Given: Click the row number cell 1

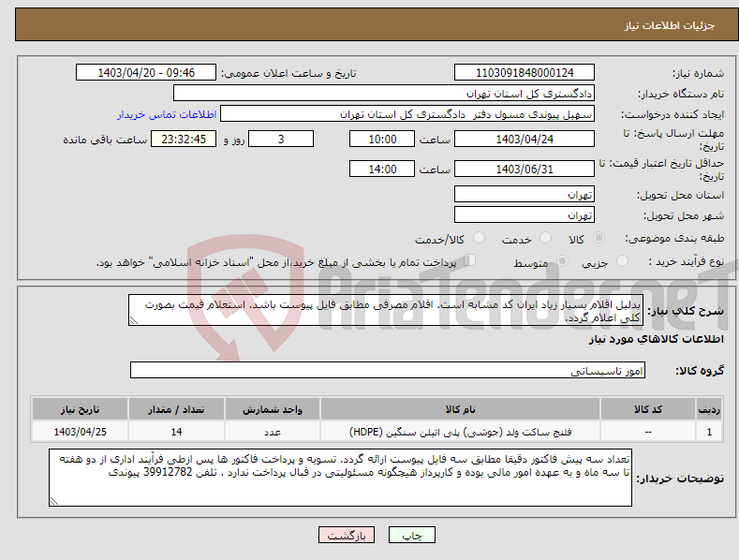Looking at the screenshot, I should coord(709,432).
